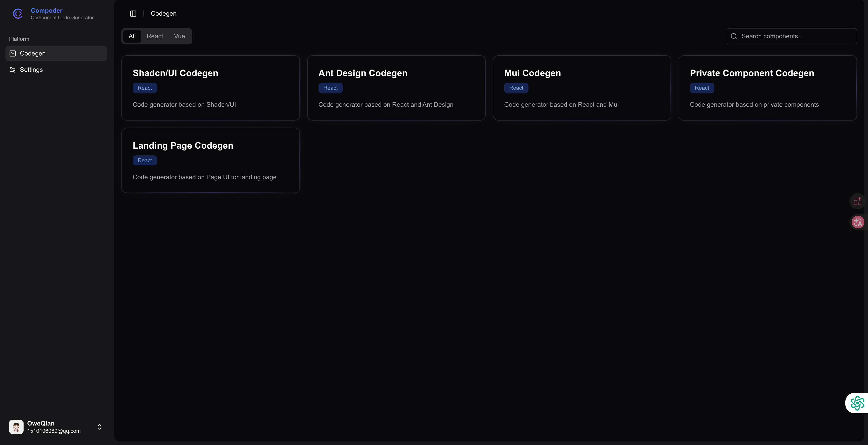Click the OweQian user avatar

[x=16, y=427]
